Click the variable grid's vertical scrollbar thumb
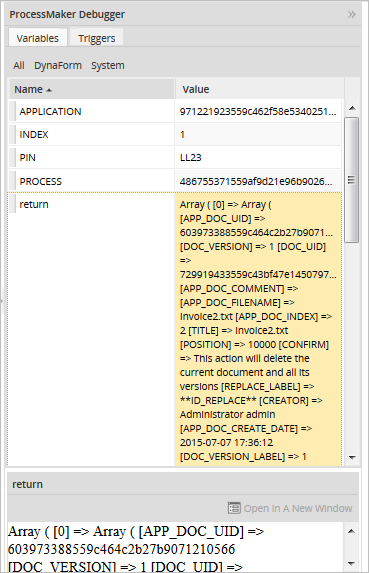The height and width of the screenshot is (573, 369). coord(351,180)
